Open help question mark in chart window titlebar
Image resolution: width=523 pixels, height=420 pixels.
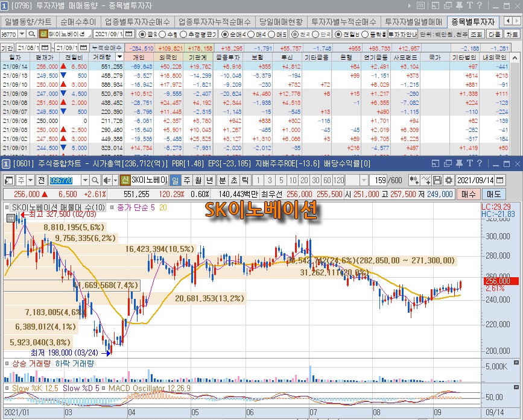point(480,163)
